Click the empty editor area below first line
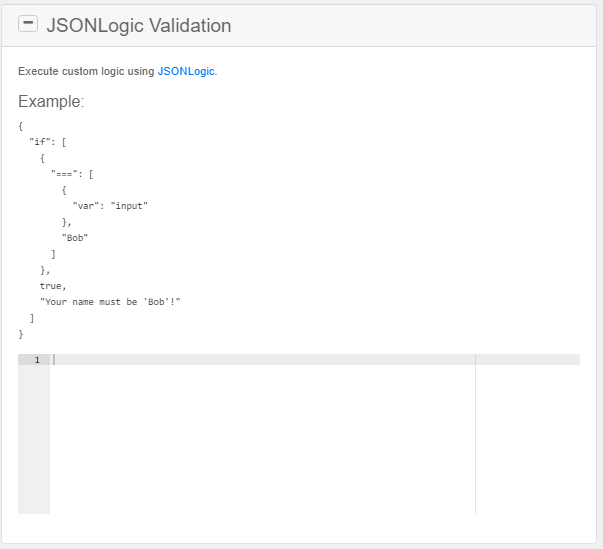The height and width of the screenshot is (549, 603). [260, 440]
